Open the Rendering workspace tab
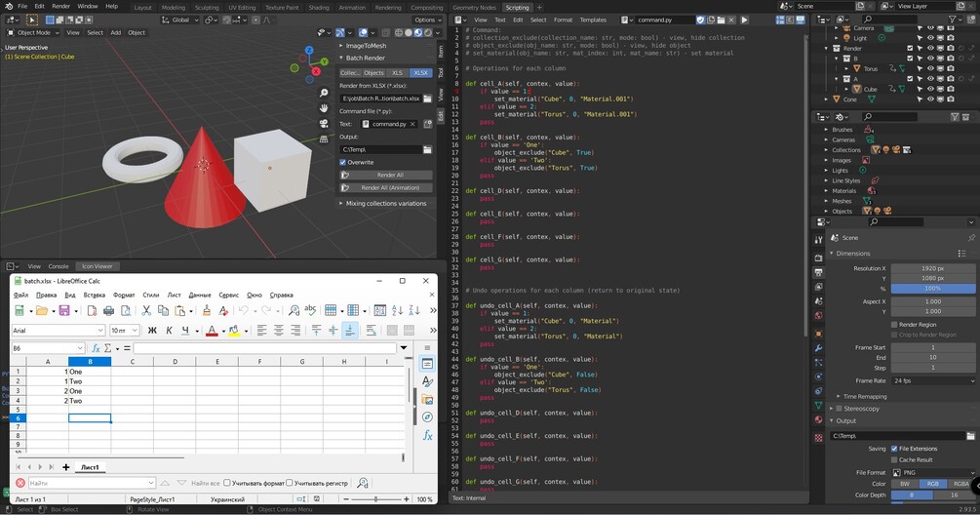980x515 pixels. tap(387, 8)
